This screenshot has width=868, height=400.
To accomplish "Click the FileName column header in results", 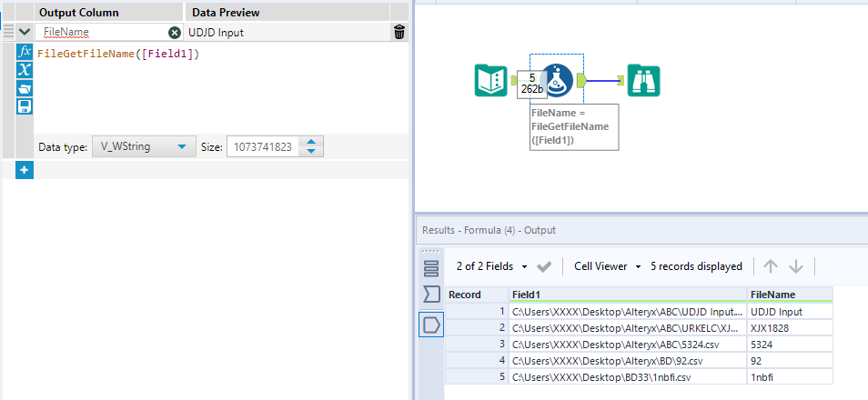I will click(788, 295).
